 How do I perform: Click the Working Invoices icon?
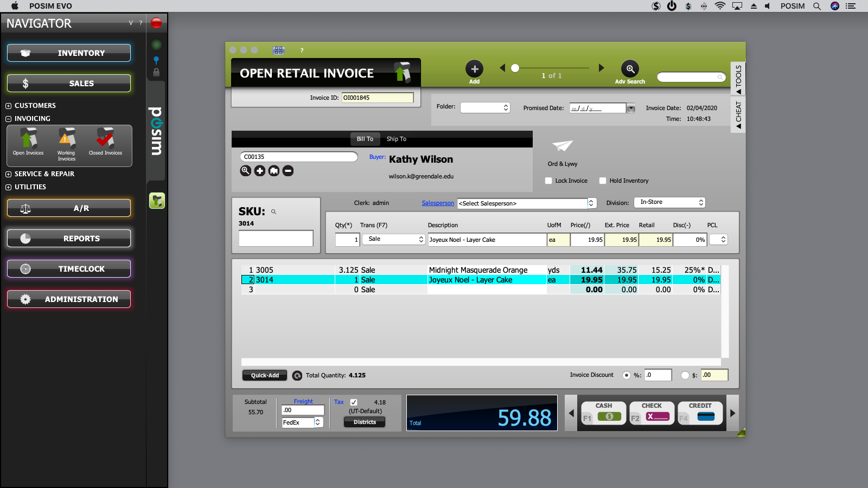(66, 140)
